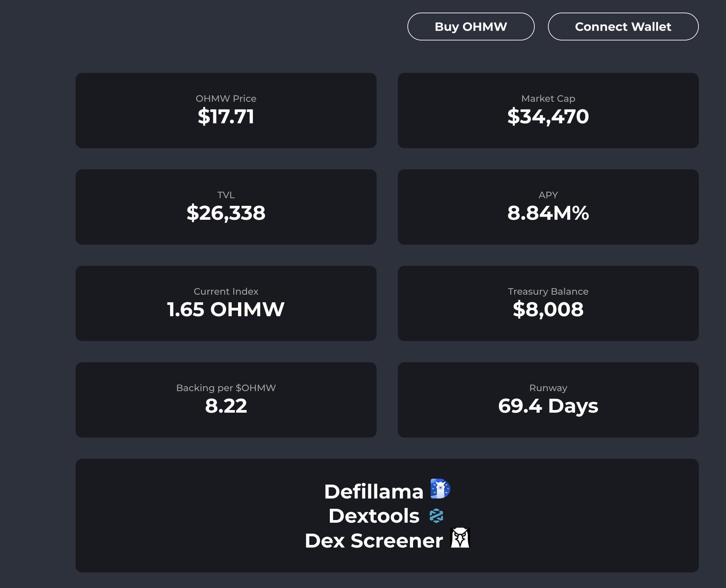Open the Defillama link
This screenshot has width=726, height=588.
(373, 492)
